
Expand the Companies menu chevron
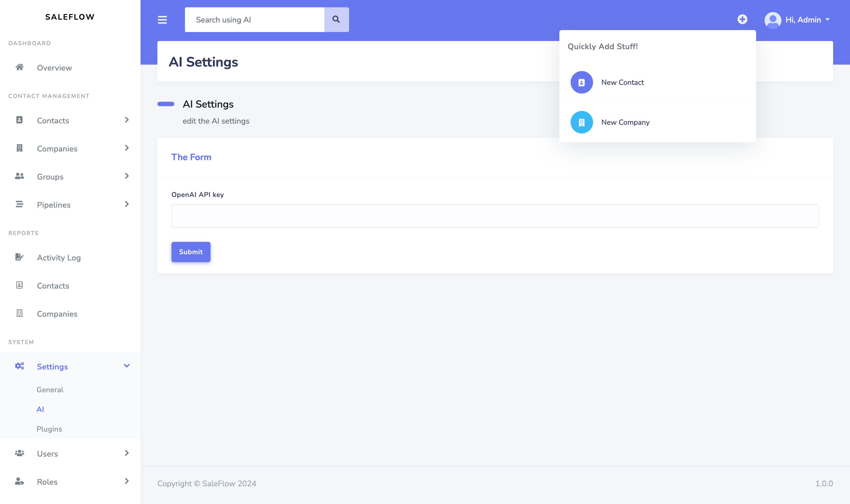(x=127, y=148)
